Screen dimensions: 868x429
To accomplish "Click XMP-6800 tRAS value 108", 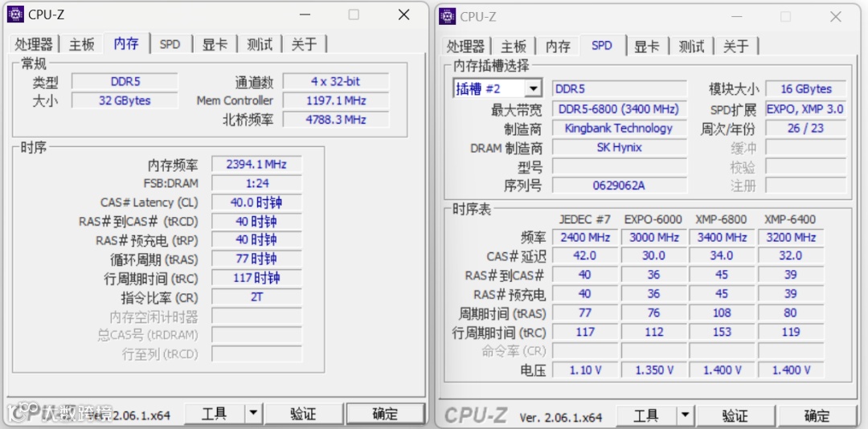I will (x=722, y=313).
